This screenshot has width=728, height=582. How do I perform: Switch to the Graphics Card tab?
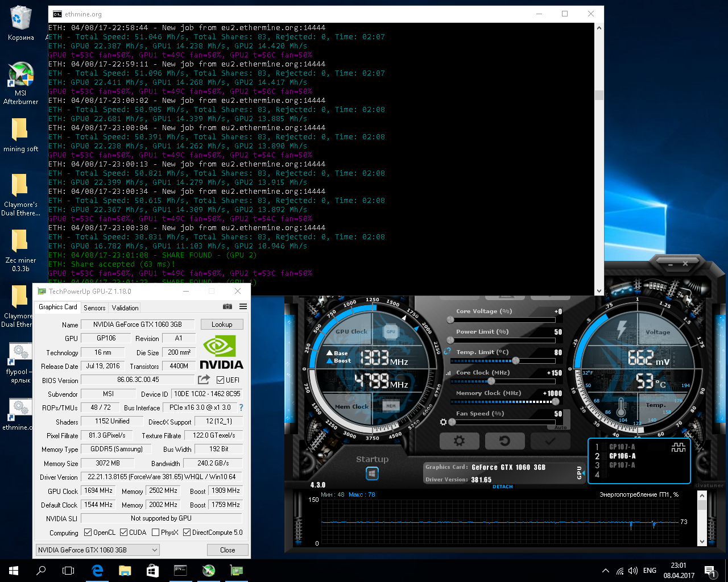(58, 307)
